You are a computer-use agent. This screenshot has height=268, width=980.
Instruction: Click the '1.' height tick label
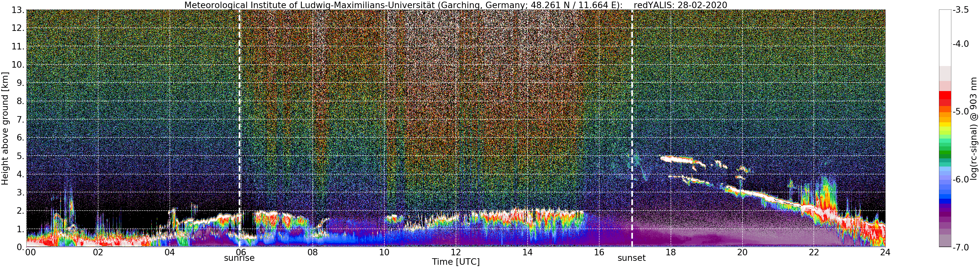[20, 229]
